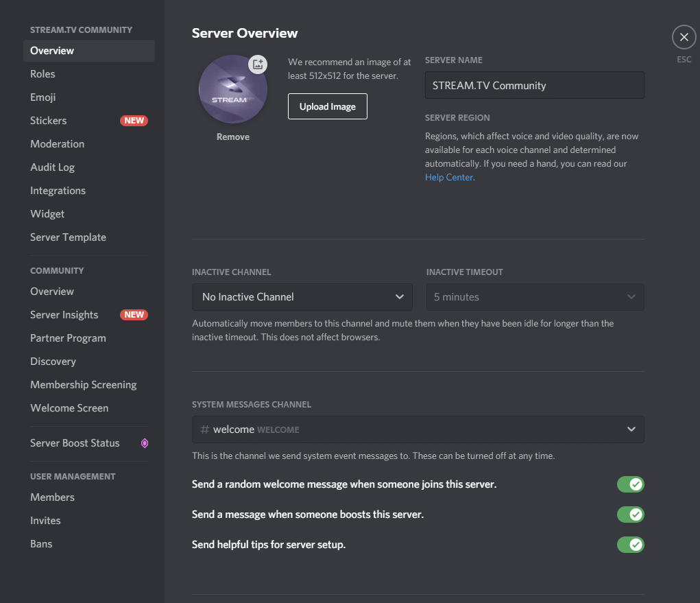Click the upload image icon on server avatar

point(257,64)
